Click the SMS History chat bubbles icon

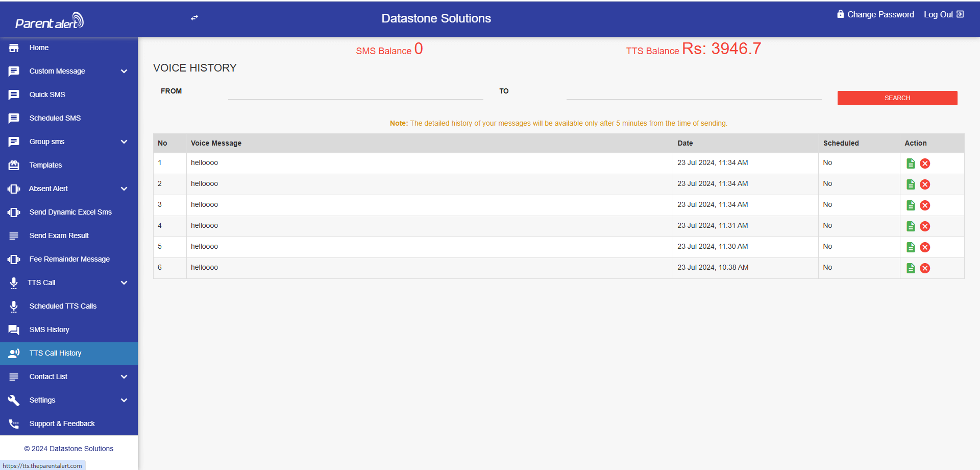(14, 330)
